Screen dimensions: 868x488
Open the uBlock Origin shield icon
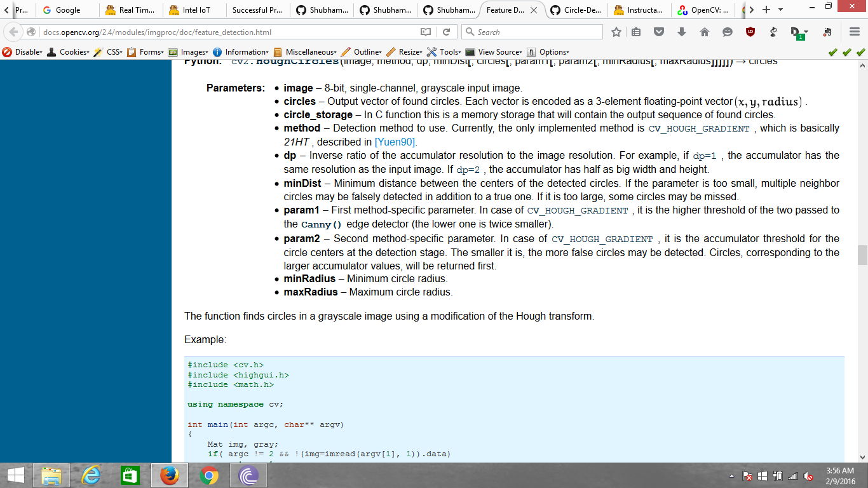click(x=750, y=30)
